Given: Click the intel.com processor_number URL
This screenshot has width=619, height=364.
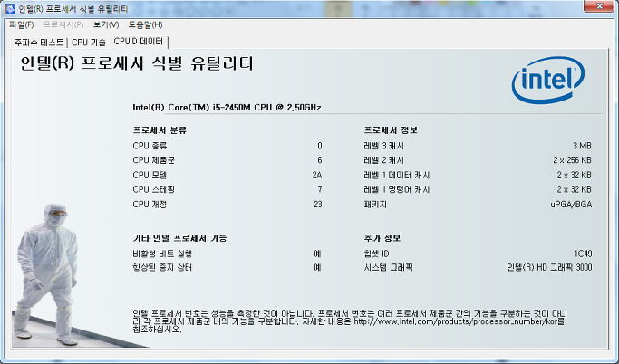Looking at the screenshot, I should coord(456,321).
